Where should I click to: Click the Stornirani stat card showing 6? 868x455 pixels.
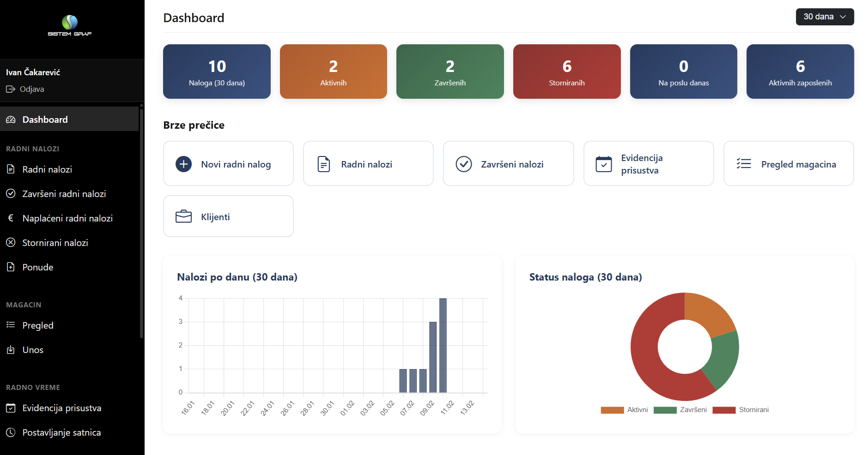(x=566, y=72)
